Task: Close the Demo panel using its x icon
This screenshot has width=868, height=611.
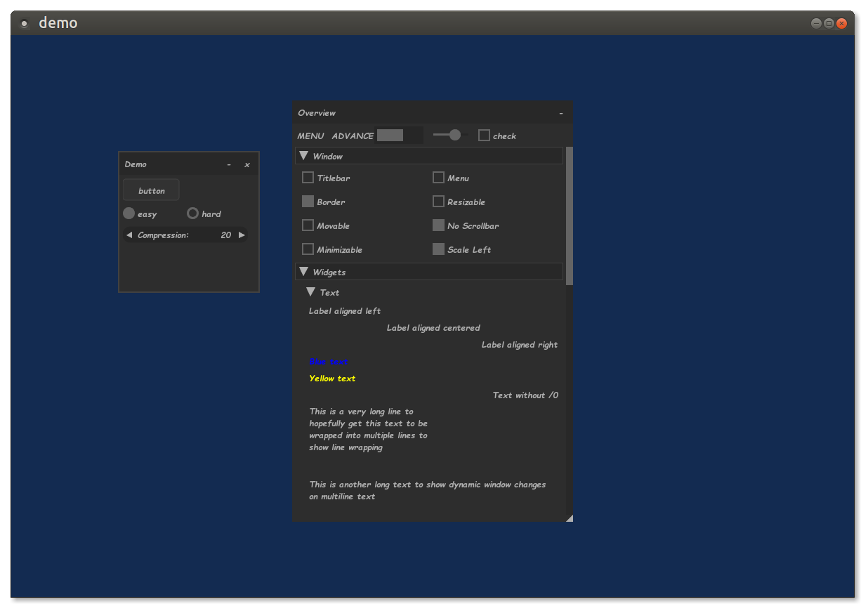Action: 247,165
